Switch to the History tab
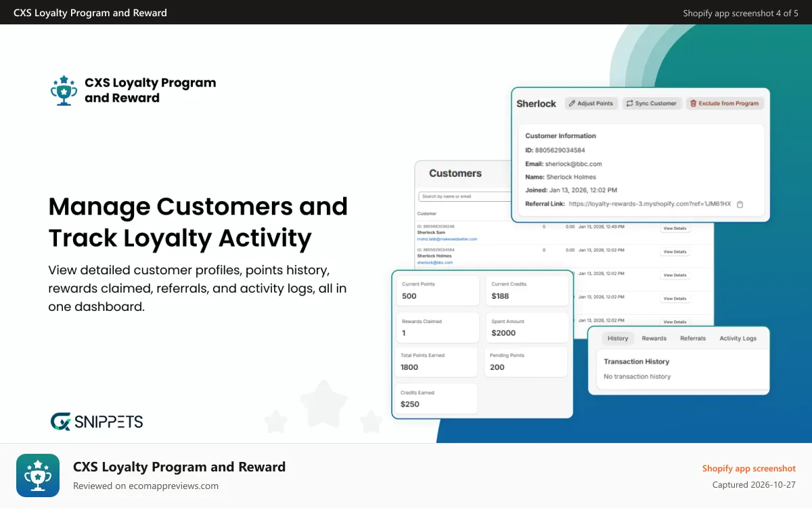812x508 pixels. (618, 339)
